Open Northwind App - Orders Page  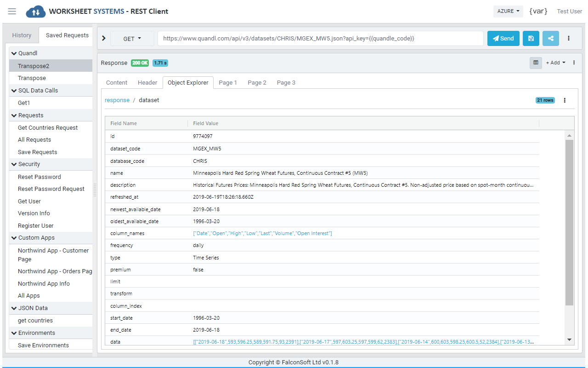click(51, 271)
